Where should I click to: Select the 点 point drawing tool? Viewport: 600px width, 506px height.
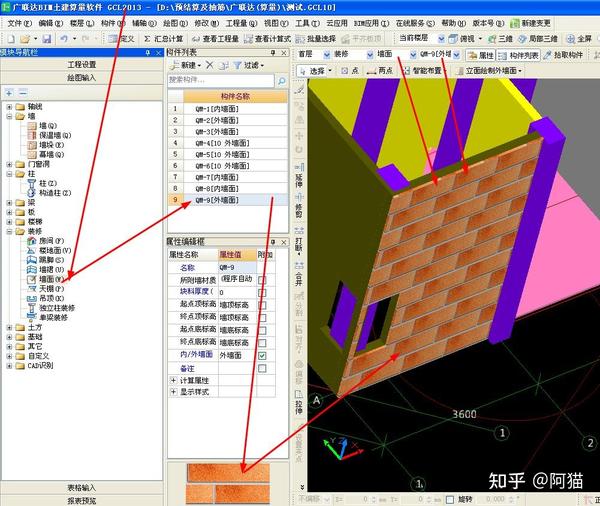pos(350,71)
